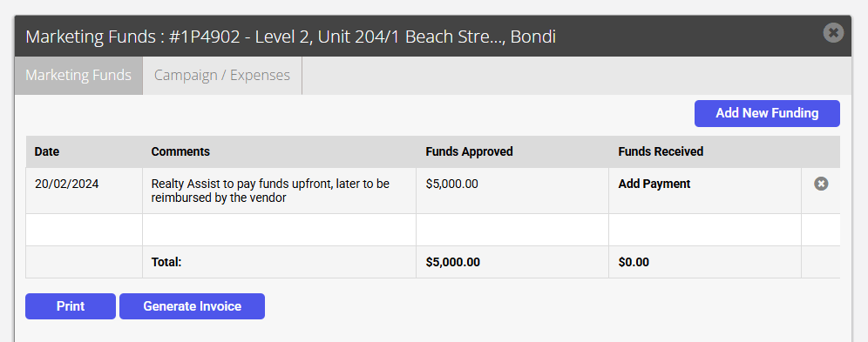Image resolution: width=868 pixels, height=342 pixels.
Task: Open Add Payment link in Funds Received
Action: [654, 184]
